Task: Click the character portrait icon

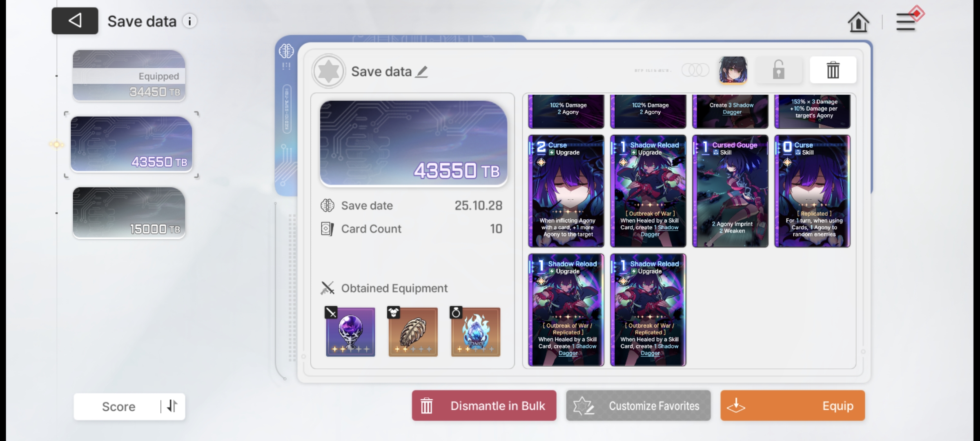Action: (733, 70)
